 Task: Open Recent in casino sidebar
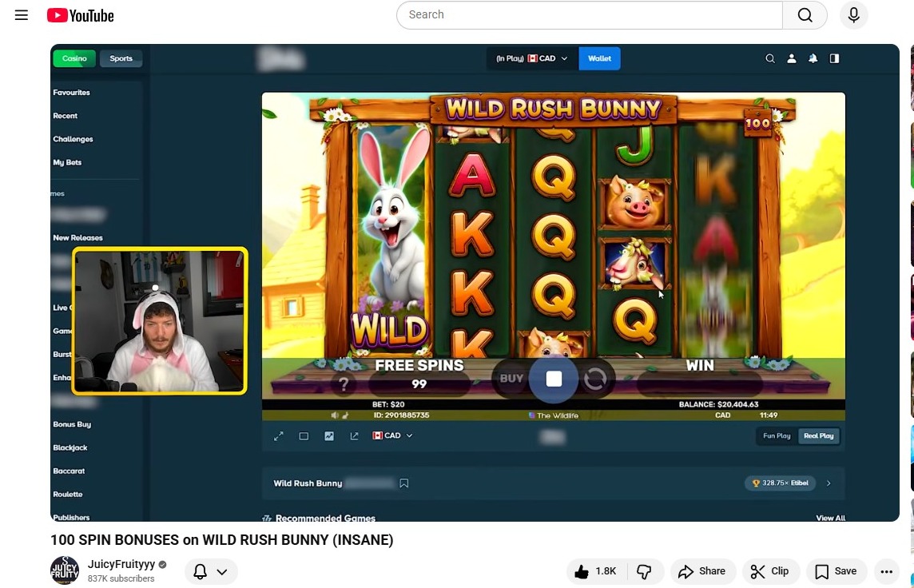(x=66, y=115)
